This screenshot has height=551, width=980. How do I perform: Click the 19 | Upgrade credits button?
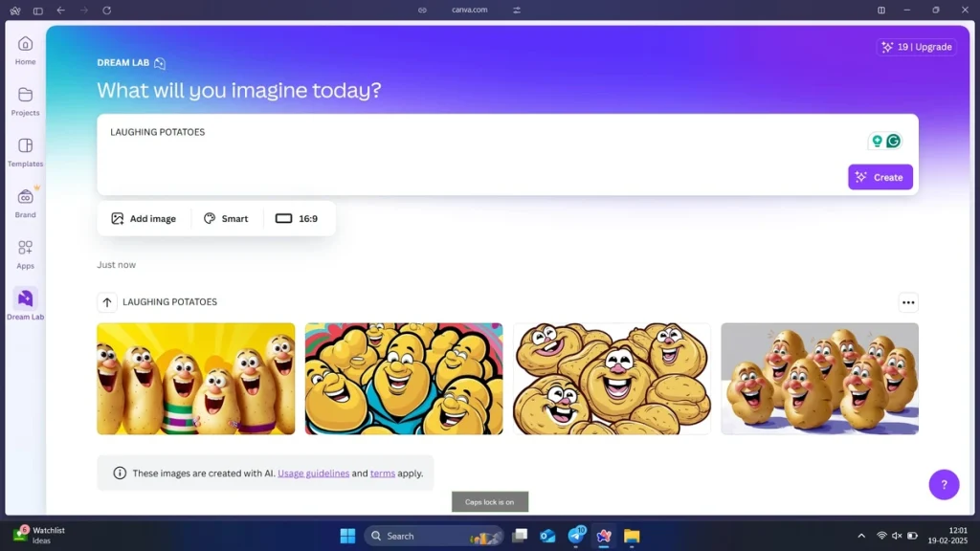click(916, 47)
